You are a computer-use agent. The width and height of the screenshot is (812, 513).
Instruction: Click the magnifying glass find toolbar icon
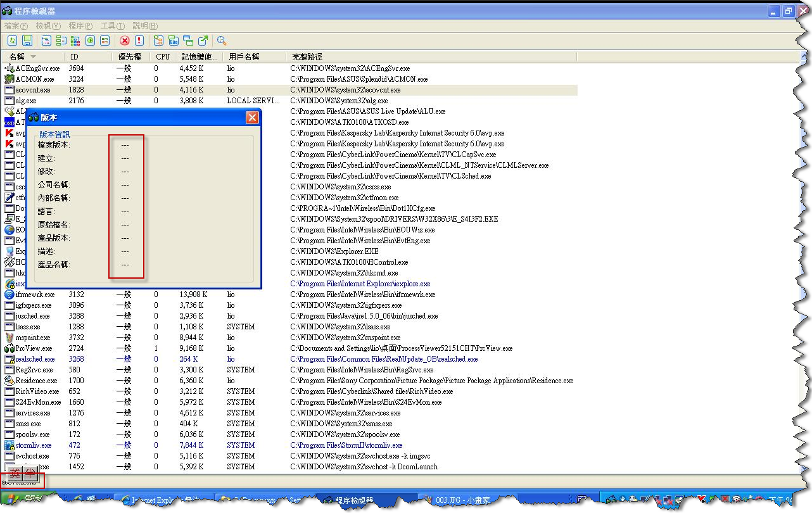click(x=222, y=41)
